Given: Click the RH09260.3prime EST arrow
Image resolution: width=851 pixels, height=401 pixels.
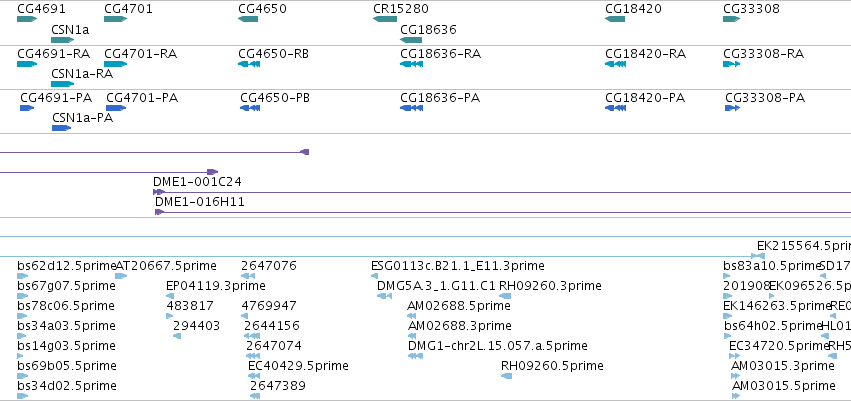Looking at the screenshot, I should pyautogui.click(x=505, y=296).
